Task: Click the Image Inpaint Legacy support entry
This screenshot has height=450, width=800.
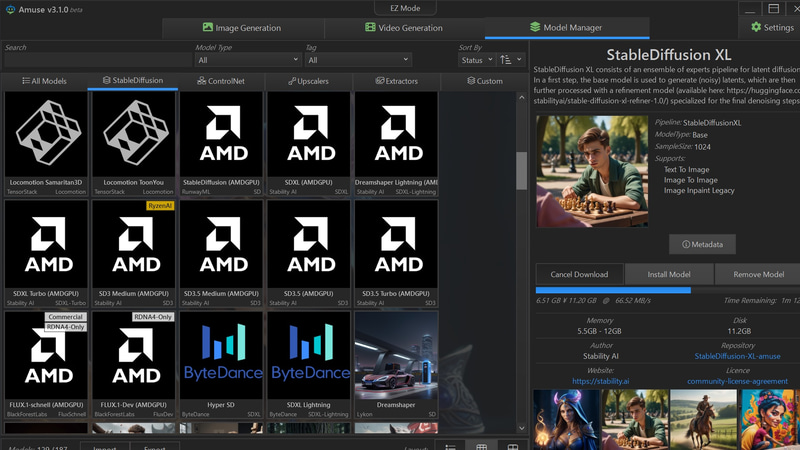Action: (699, 190)
